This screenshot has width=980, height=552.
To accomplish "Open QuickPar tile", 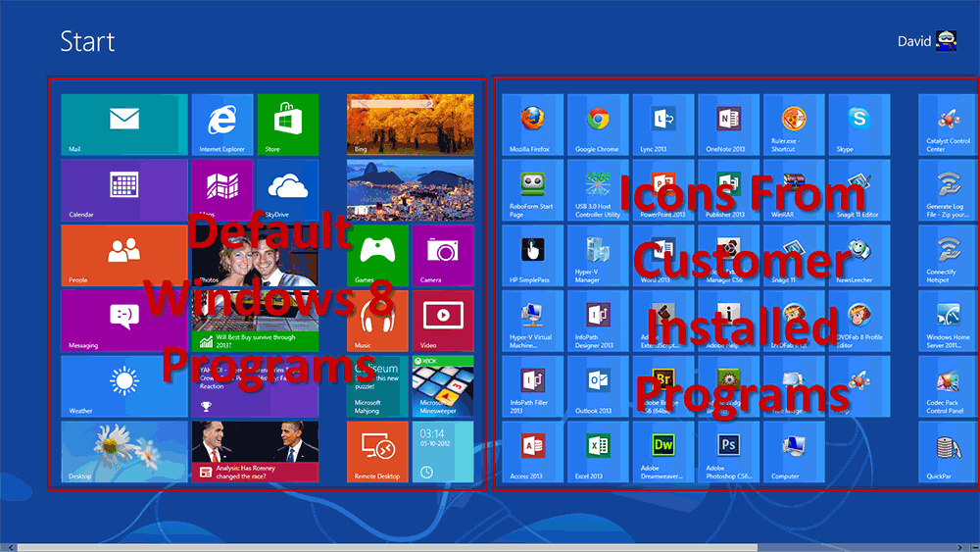I will (x=948, y=451).
